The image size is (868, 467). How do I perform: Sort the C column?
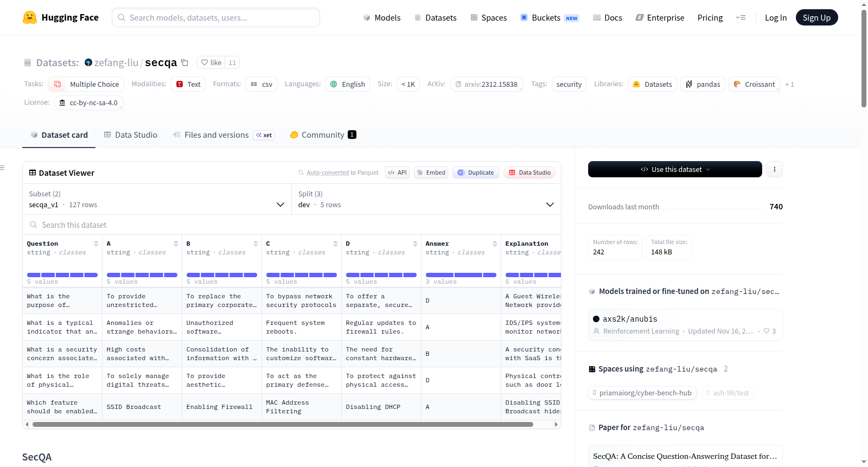pyautogui.click(x=335, y=244)
